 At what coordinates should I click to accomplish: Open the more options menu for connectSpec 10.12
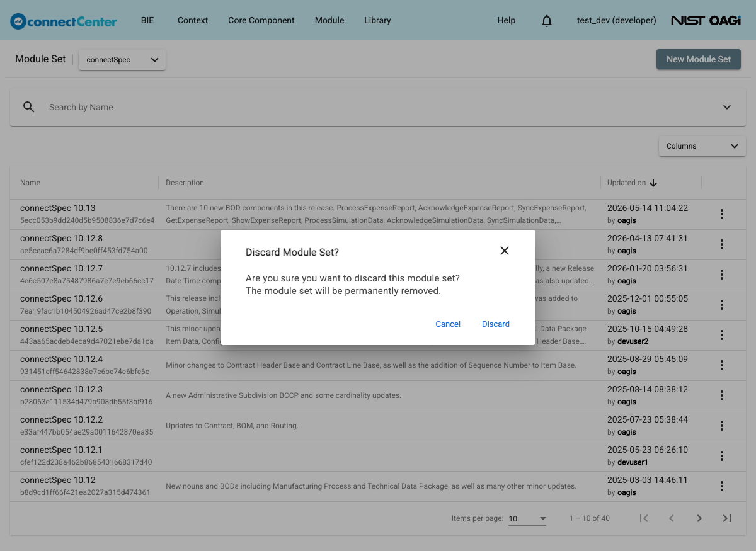pos(722,486)
